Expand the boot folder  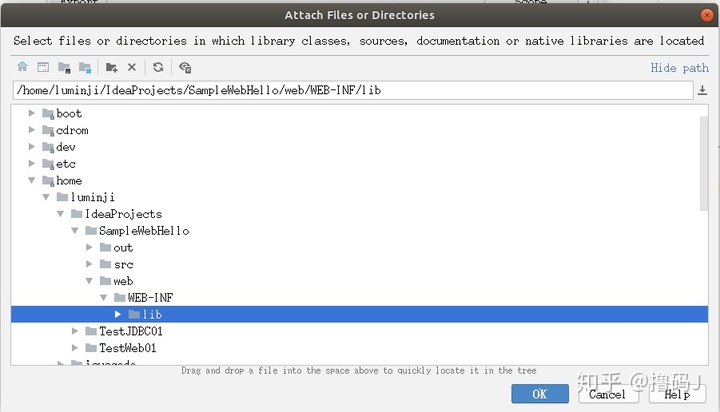[x=31, y=113]
